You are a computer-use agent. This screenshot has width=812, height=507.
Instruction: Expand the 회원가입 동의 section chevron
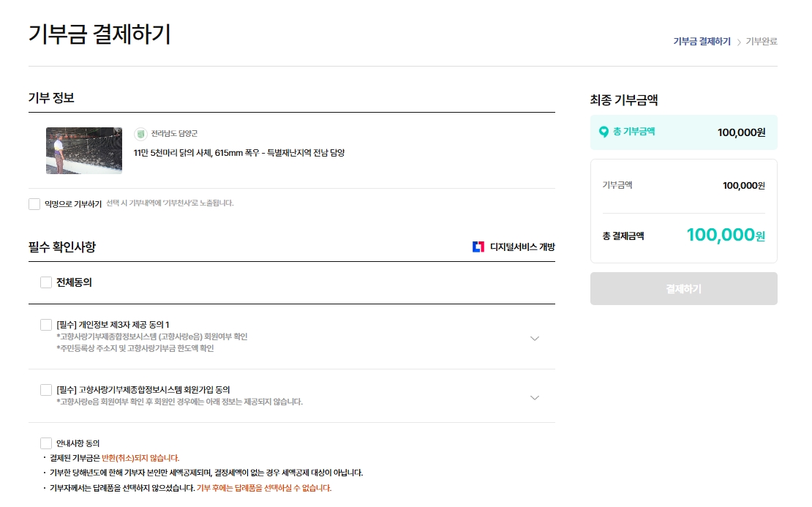535,398
